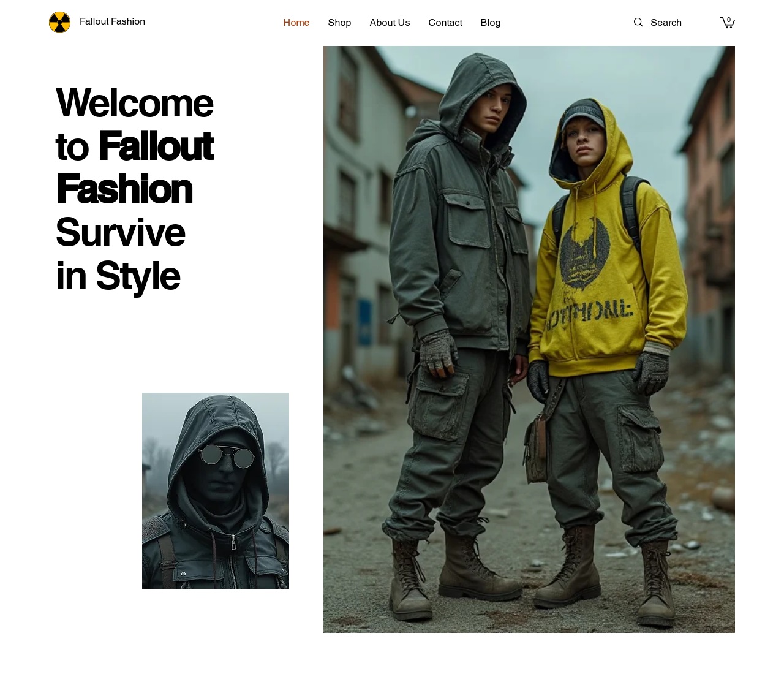The image size is (784, 674).
Task: Open the Contact navigation link
Action: click(x=445, y=23)
